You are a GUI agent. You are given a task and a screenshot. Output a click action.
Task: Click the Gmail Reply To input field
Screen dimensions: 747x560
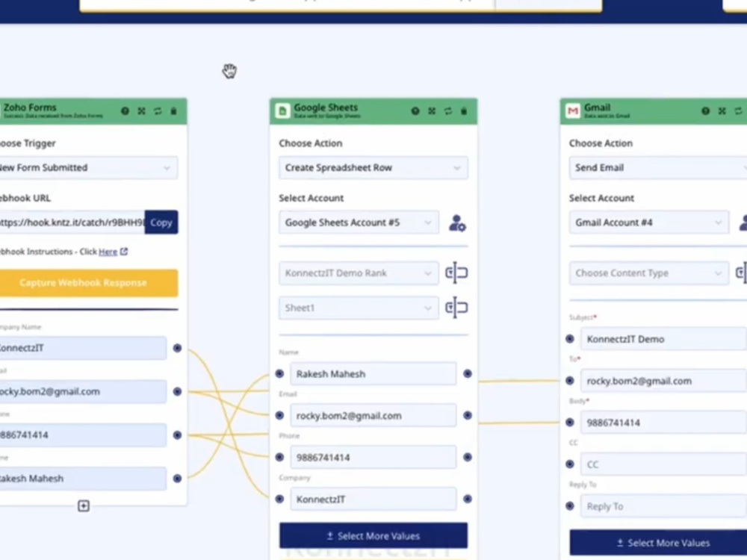point(663,506)
